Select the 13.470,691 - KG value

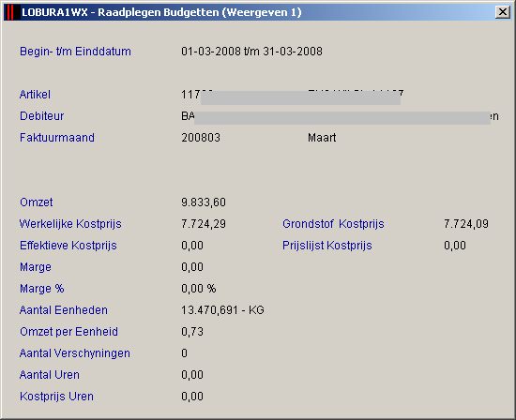coord(222,310)
